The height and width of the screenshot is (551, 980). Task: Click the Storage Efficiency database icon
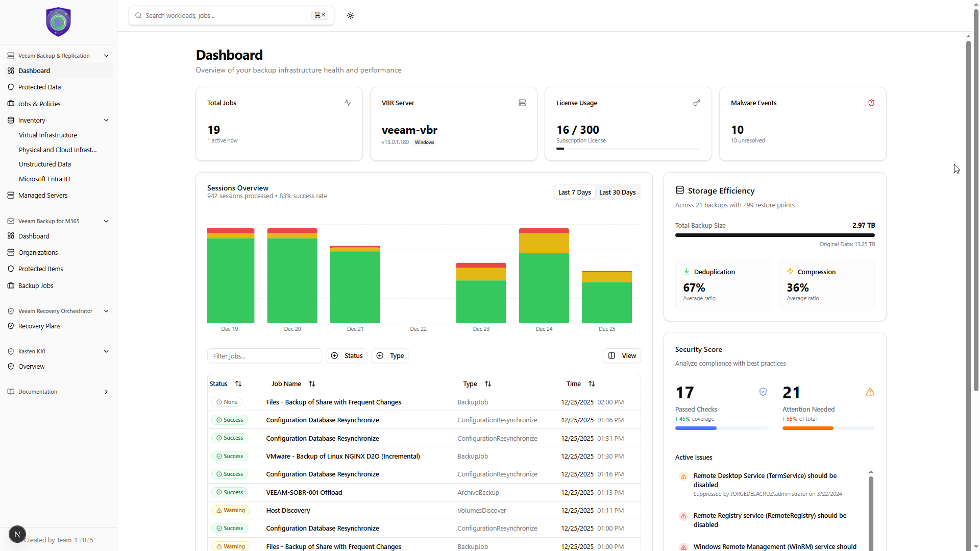(680, 190)
